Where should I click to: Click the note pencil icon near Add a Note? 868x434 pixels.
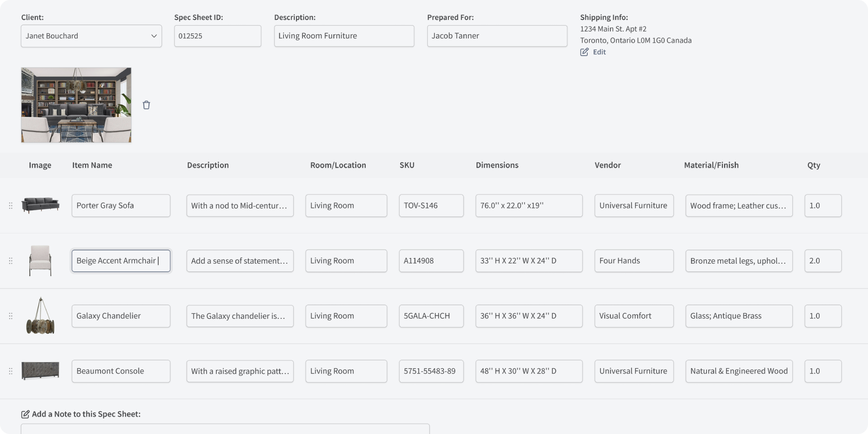[25, 414]
